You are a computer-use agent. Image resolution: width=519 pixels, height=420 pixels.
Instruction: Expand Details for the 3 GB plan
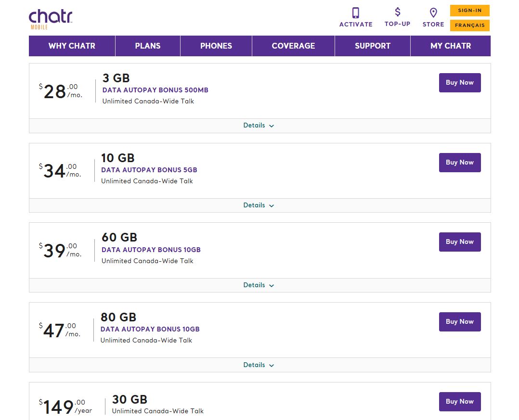pyautogui.click(x=259, y=125)
